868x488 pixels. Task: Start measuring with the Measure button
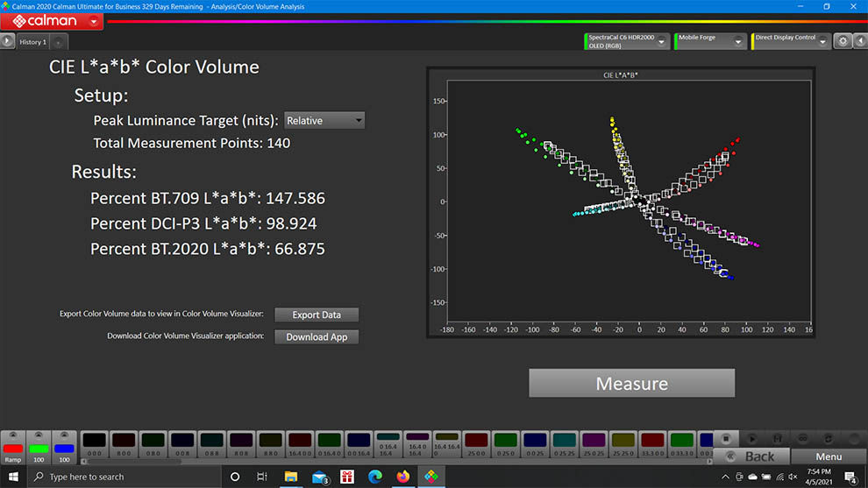click(x=631, y=383)
